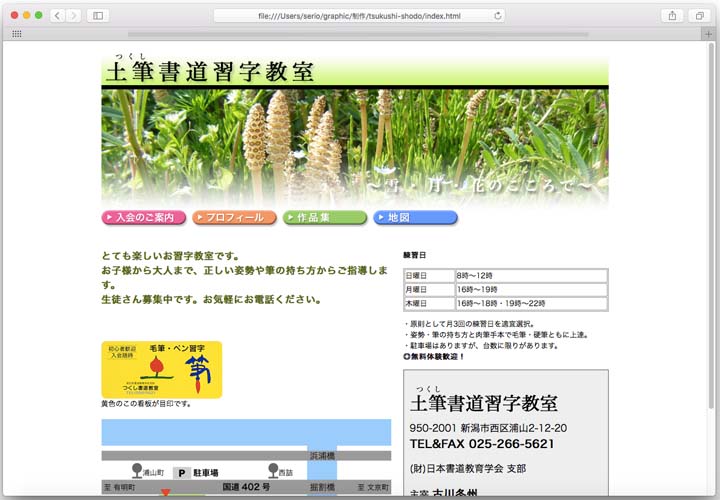720x500 pixels.
Task: Toggle the Safari sidebar button
Action: [98, 15]
